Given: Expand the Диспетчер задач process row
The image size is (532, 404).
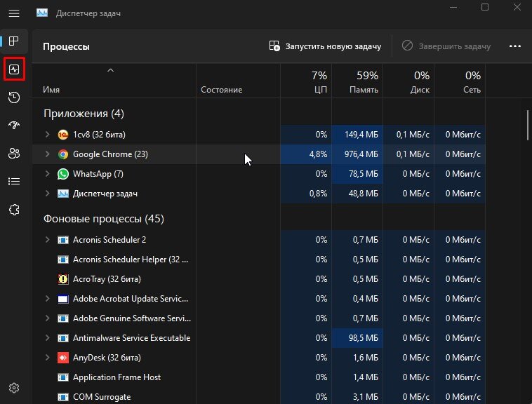Looking at the screenshot, I should pos(47,194).
